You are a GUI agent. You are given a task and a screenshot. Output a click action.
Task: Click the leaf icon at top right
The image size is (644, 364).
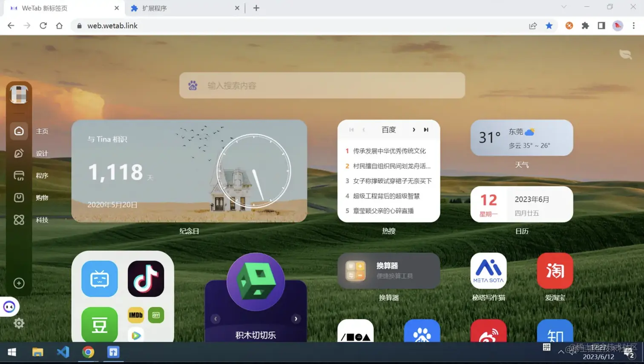(625, 54)
